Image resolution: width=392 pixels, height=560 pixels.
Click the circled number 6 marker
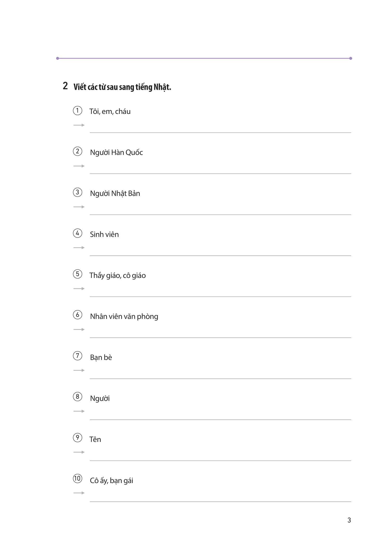(77, 315)
